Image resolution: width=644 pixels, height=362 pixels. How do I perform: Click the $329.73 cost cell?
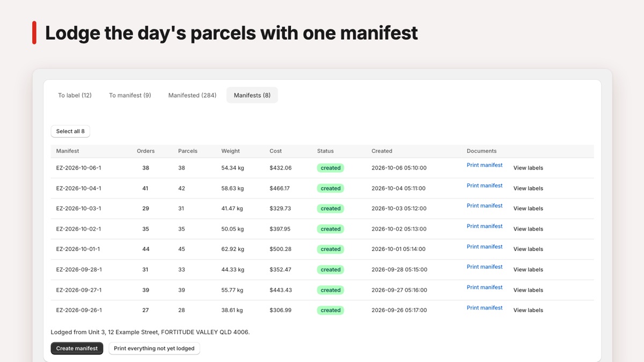click(280, 209)
